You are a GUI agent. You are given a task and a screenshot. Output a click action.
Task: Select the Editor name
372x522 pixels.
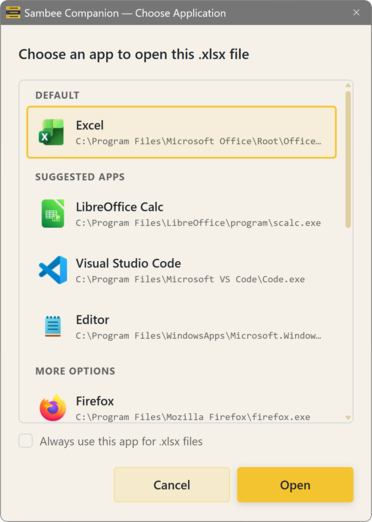[x=92, y=320]
